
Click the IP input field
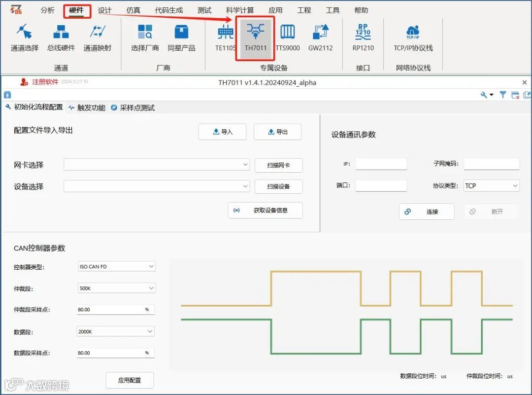pyautogui.click(x=381, y=164)
